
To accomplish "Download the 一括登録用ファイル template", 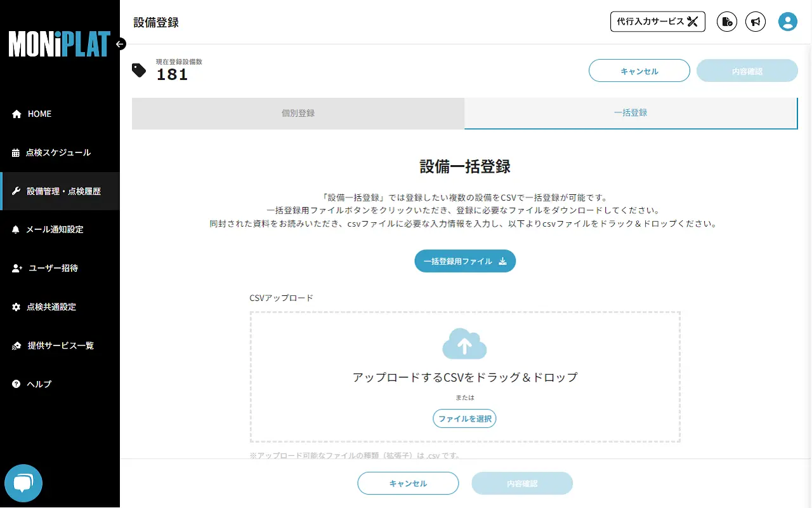I will [464, 261].
